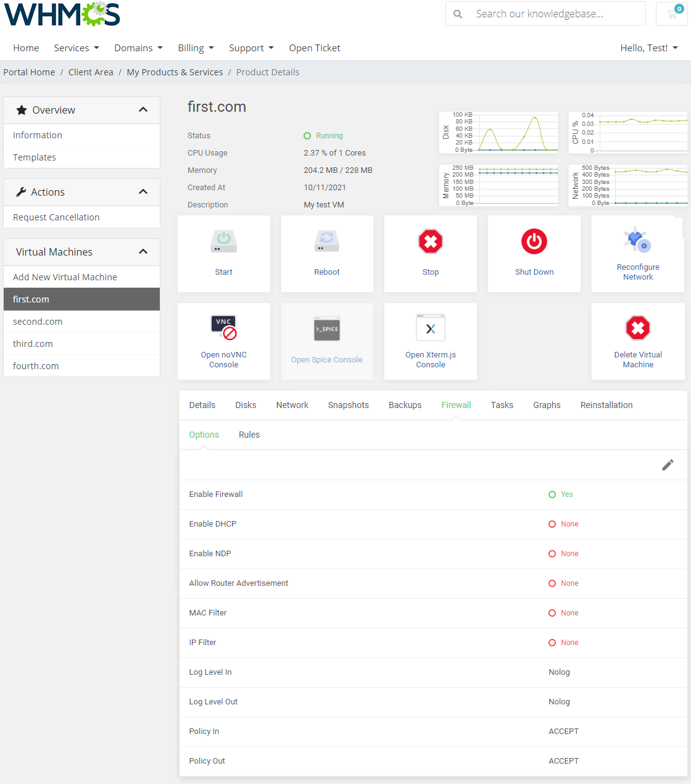The width and height of the screenshot is (691, 784).
Task: Click the Open Spice Console icon
Action: 327,329
